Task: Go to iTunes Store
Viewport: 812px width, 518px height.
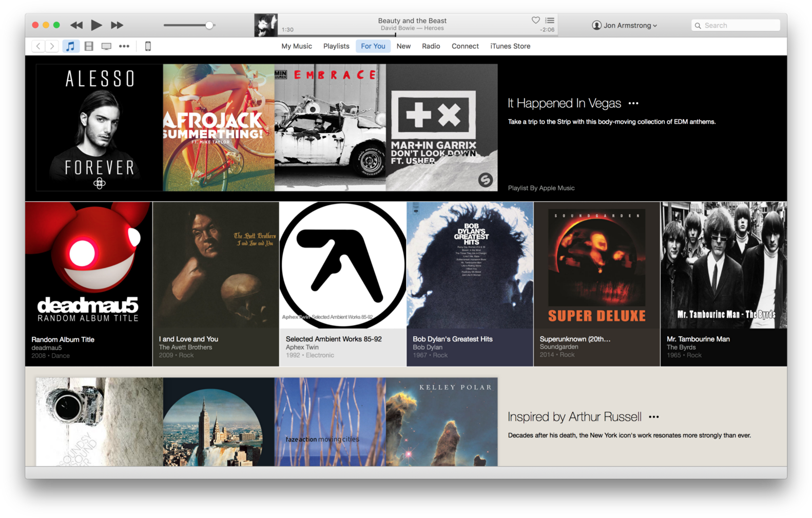Action: coord(510,46)
